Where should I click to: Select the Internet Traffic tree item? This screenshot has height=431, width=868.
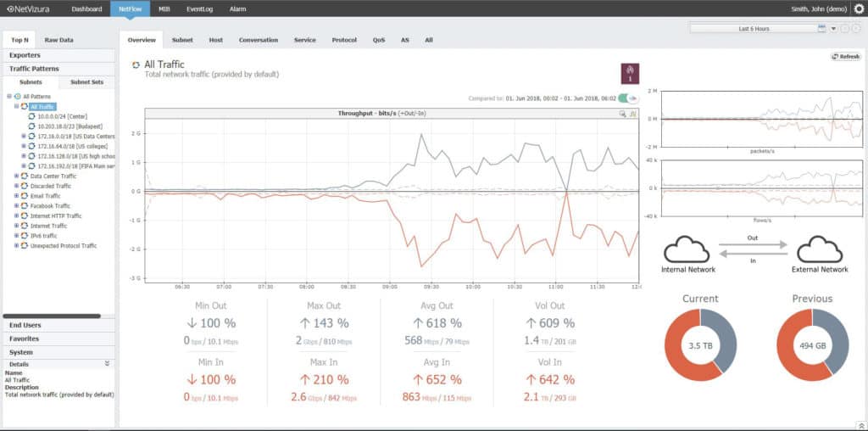[x=48, y=226]
